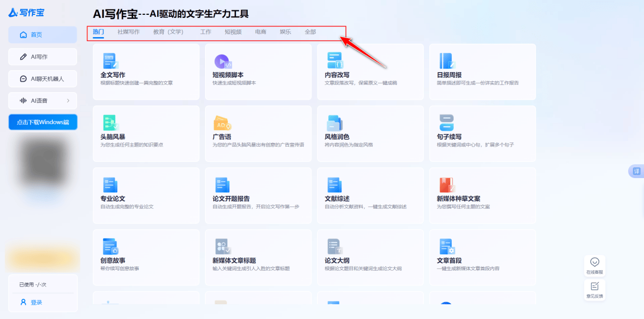644x319 pixels.
Task: Select the 短视频 tab
Action: click(233, 32)
